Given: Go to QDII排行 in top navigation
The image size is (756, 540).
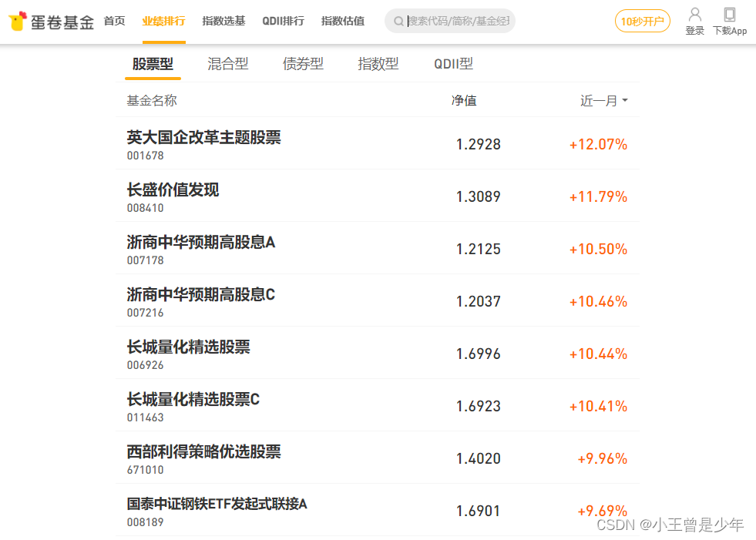Looking at the screenshot, I should 283,21.
